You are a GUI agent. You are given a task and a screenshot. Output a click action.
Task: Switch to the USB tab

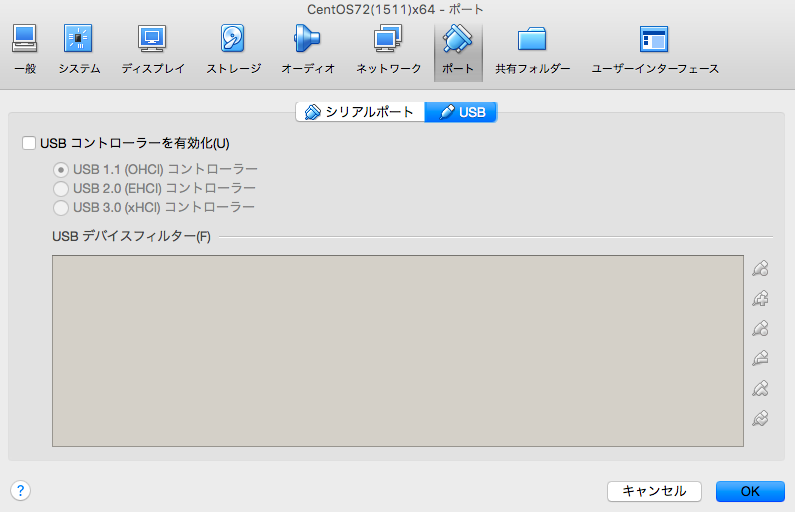(461, 112)
